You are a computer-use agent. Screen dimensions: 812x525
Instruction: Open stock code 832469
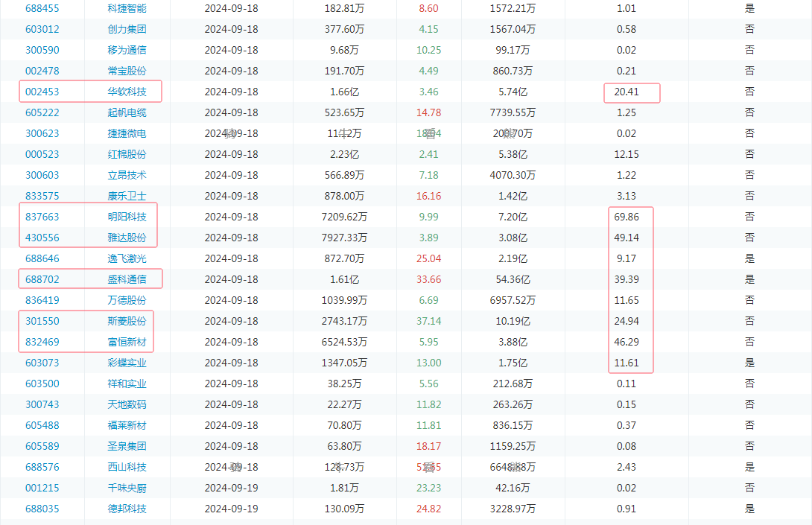pos(42,342)
